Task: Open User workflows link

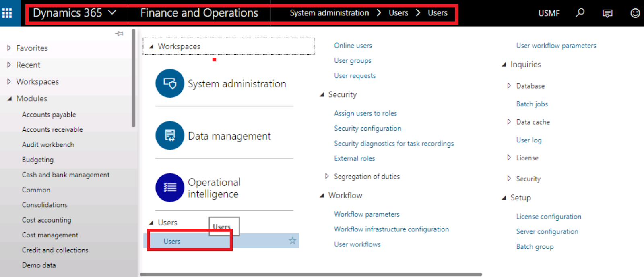Action: click(x=357, y=244)
